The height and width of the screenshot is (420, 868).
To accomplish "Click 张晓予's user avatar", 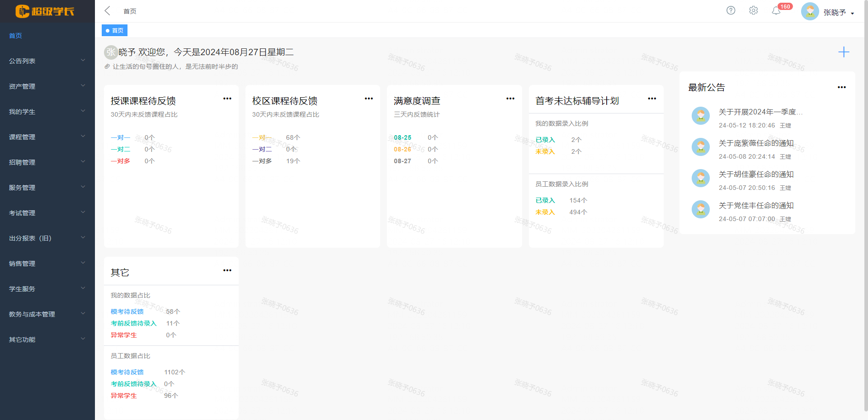I will pos(810,11).
